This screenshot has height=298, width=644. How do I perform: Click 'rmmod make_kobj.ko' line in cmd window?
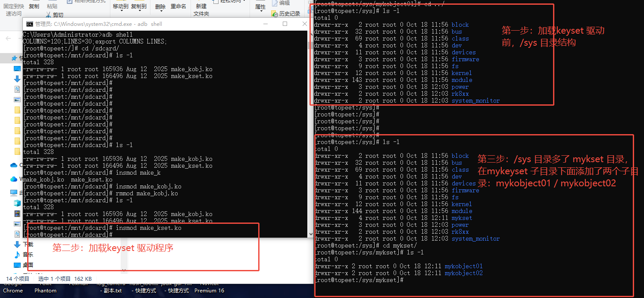coord(100,193)
